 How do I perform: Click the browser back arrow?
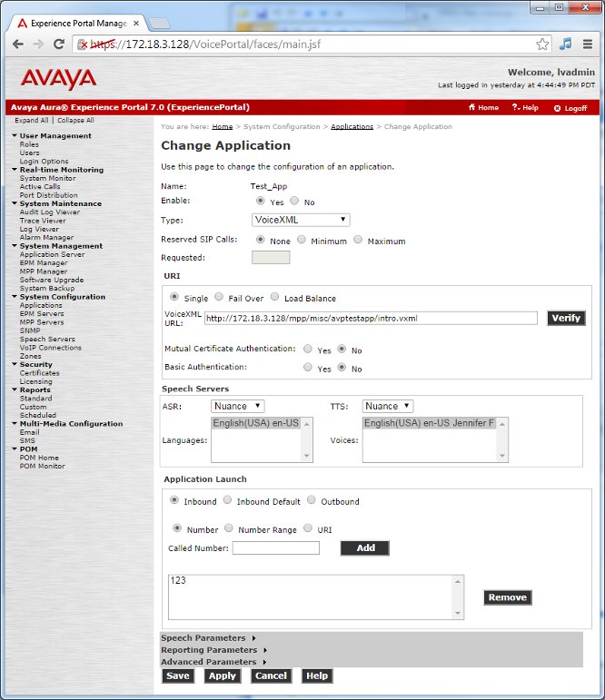click(x=18, y=44)
